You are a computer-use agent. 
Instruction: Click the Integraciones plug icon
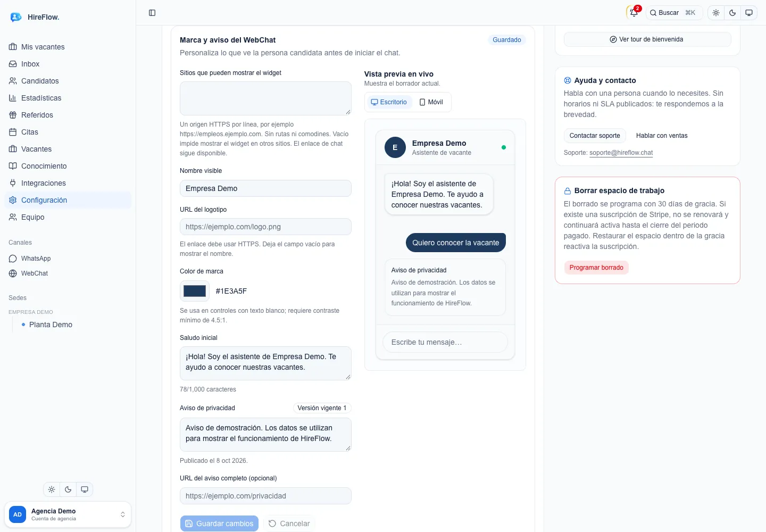(13, 183)
